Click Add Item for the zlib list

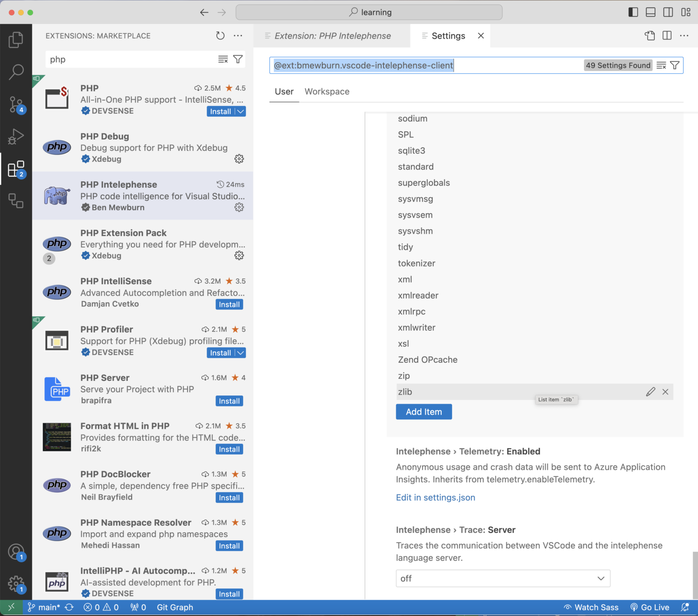424,411
